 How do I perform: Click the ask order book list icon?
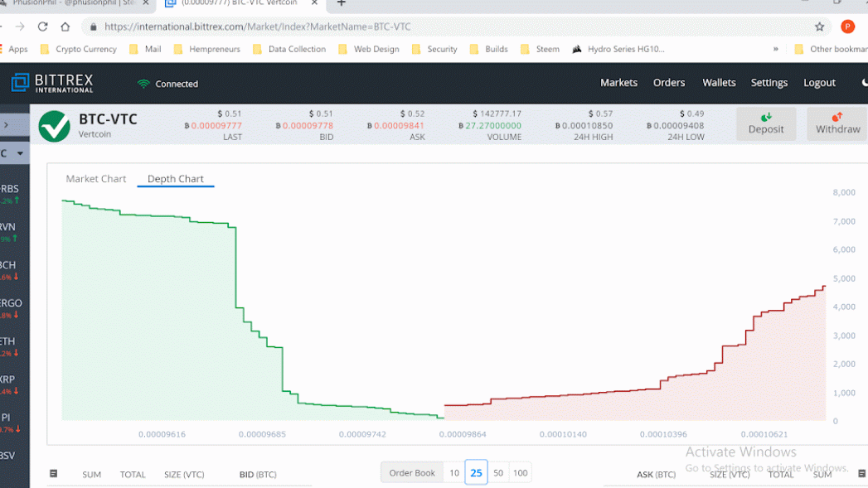coord(861,474)
